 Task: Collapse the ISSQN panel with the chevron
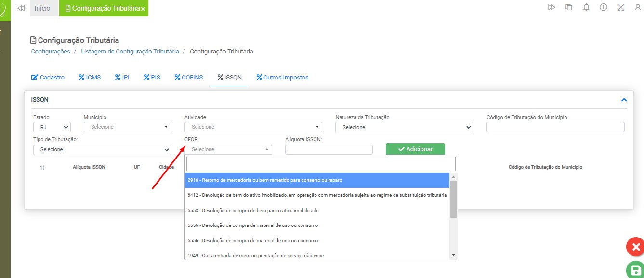pos(624,100)
